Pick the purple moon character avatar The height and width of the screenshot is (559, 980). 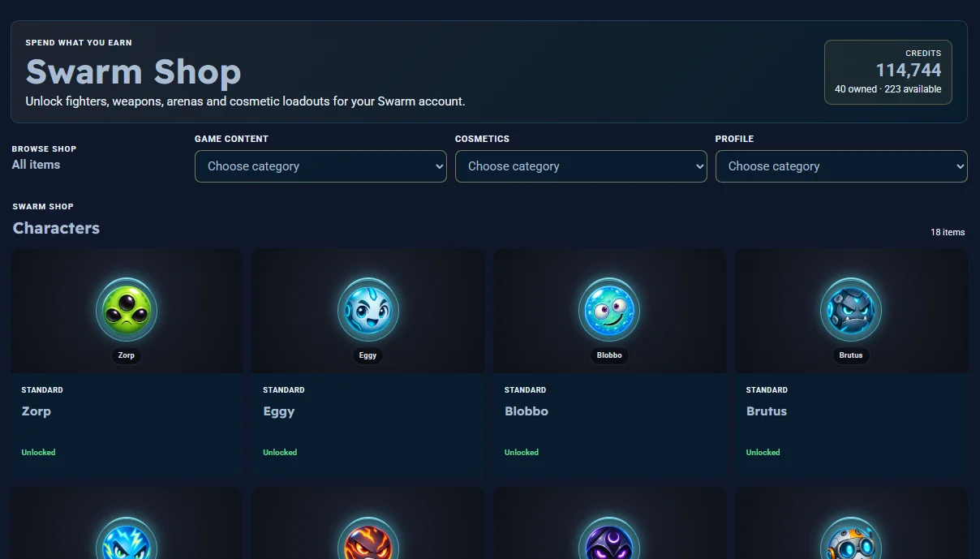click(609, 538)
